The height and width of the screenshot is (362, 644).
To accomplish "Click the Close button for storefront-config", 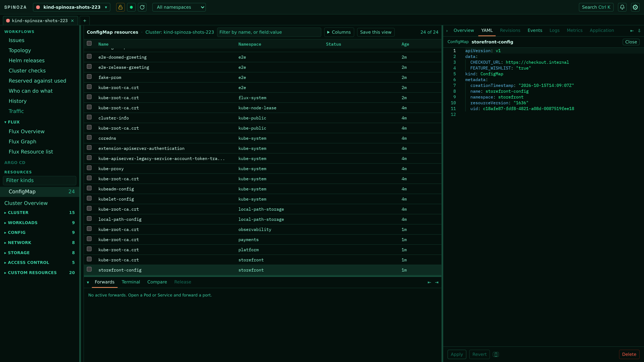I will point(631,42).
